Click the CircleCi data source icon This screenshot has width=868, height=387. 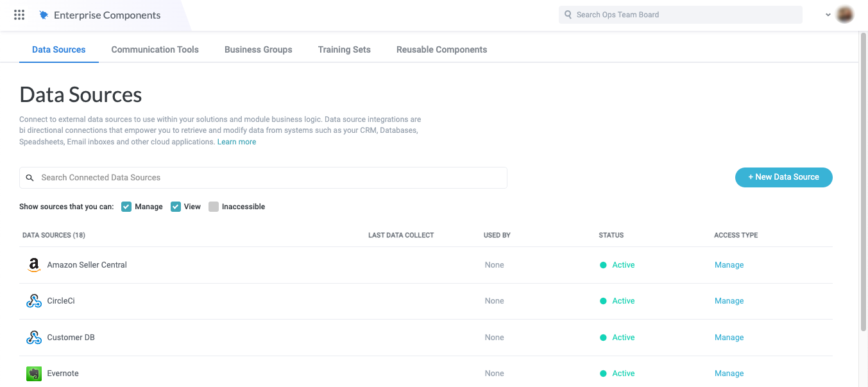[x=34, y=301]
